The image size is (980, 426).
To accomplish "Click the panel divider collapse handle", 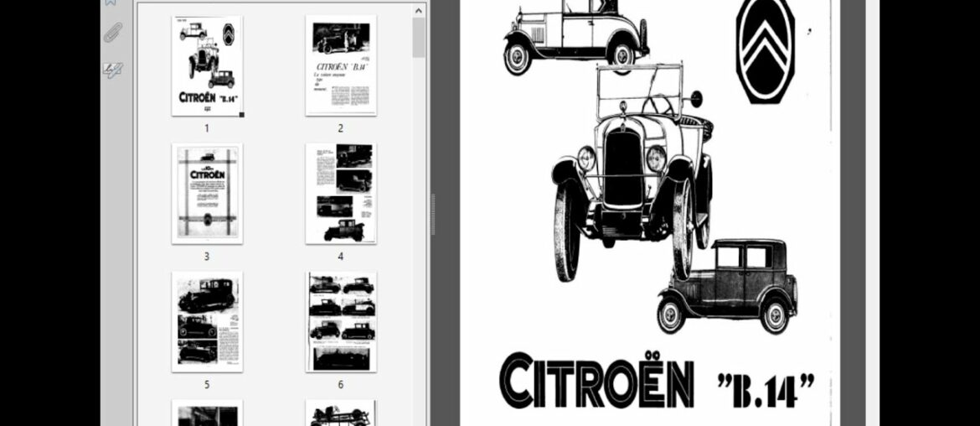I will click(432, 215).
